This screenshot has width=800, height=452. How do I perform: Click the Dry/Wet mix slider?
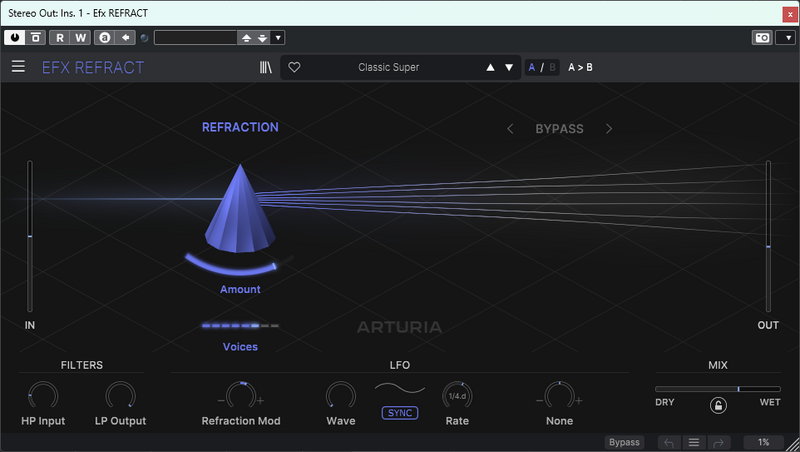(718, 389)
